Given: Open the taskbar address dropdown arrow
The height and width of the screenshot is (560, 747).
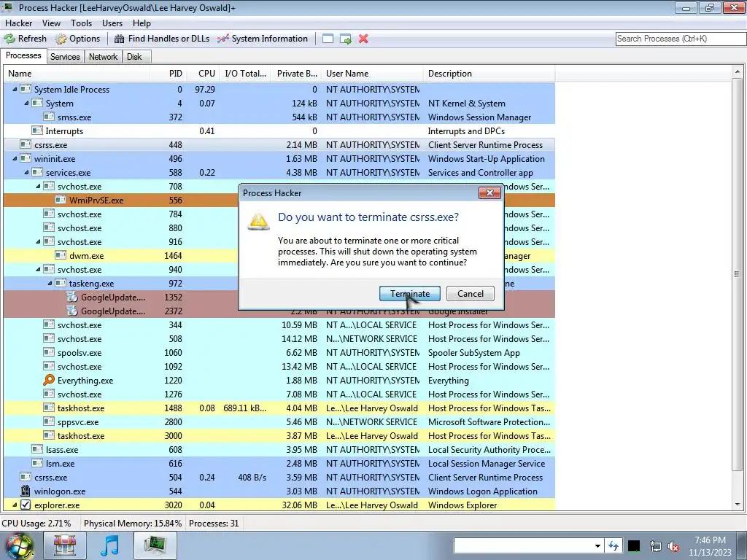Looking at the screenshot, I should 597,545.
